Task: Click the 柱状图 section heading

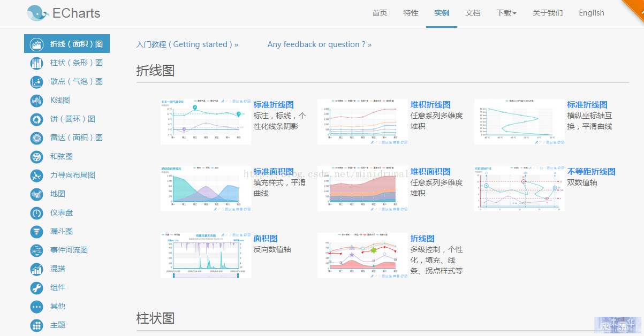Action: [156, 318]
